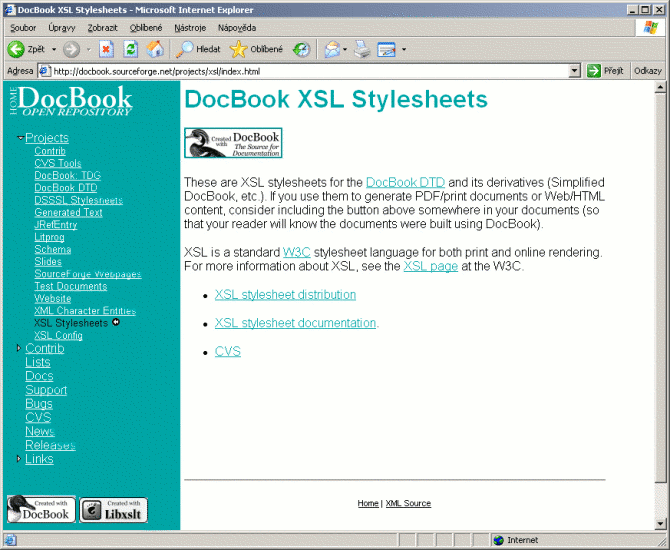The image size is (670, 550).
Task: Click the vertical scrollbar down arrow
Action: [x=660, y=524]
